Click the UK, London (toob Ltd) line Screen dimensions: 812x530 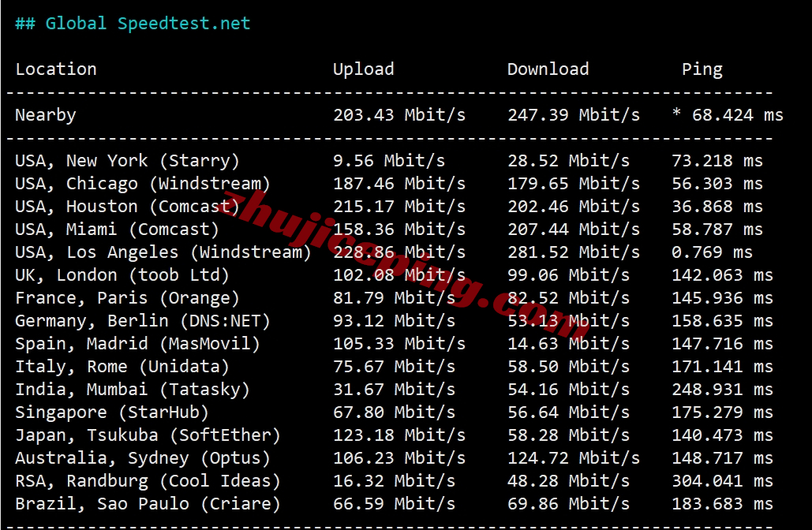pos(394,274)
